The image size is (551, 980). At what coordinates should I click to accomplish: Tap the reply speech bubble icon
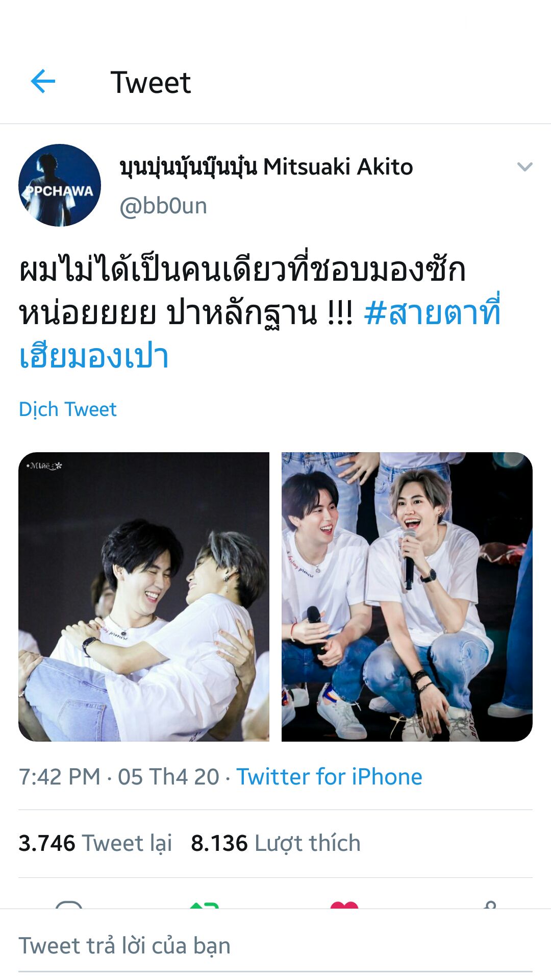69,904
